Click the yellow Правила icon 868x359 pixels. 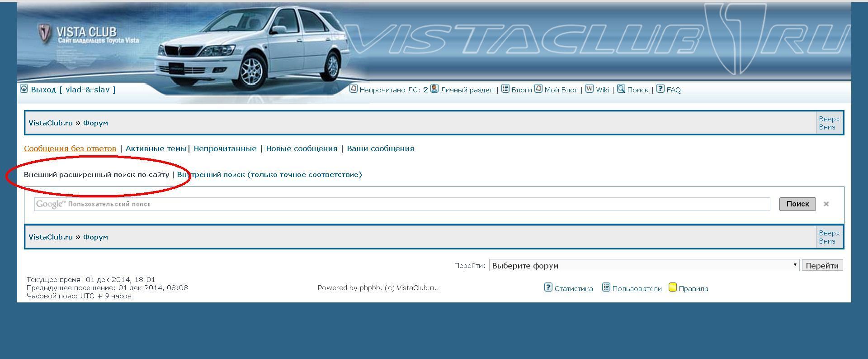[x=673, y=287]
